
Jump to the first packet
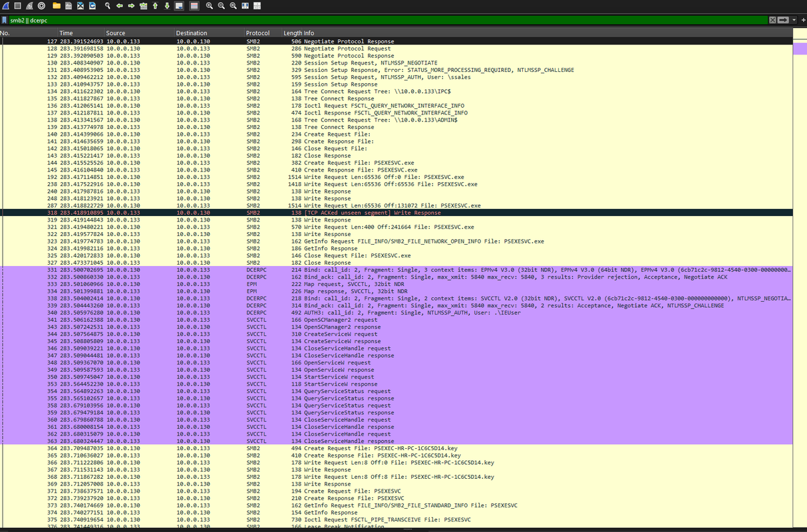coord(155,5)
